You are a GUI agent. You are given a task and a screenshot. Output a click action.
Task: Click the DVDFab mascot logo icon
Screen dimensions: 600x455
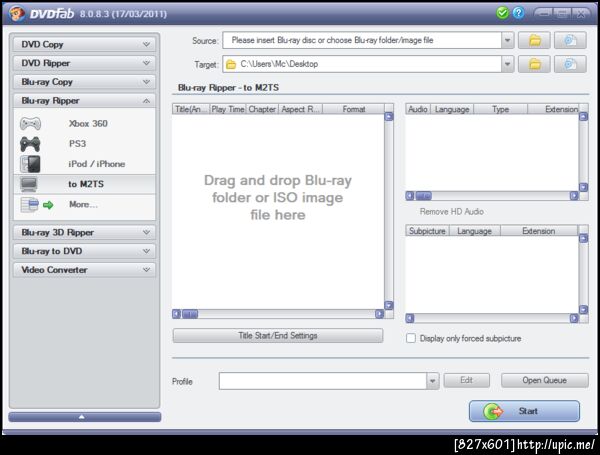pos(17,14)
